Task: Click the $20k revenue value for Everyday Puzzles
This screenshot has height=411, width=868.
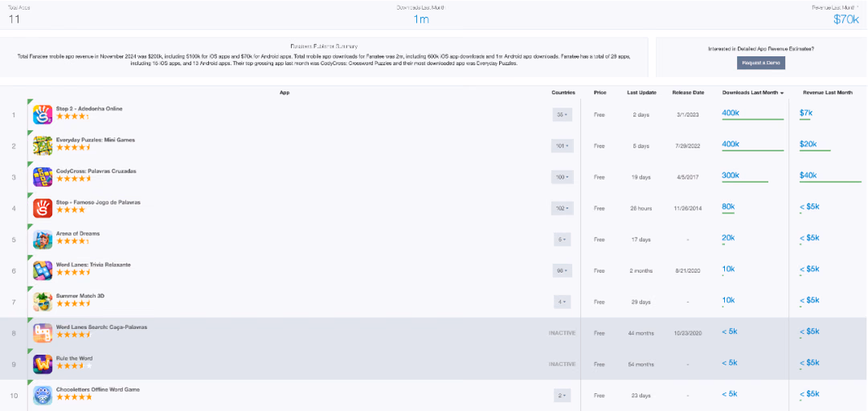Action: click(x=809, y=144)
